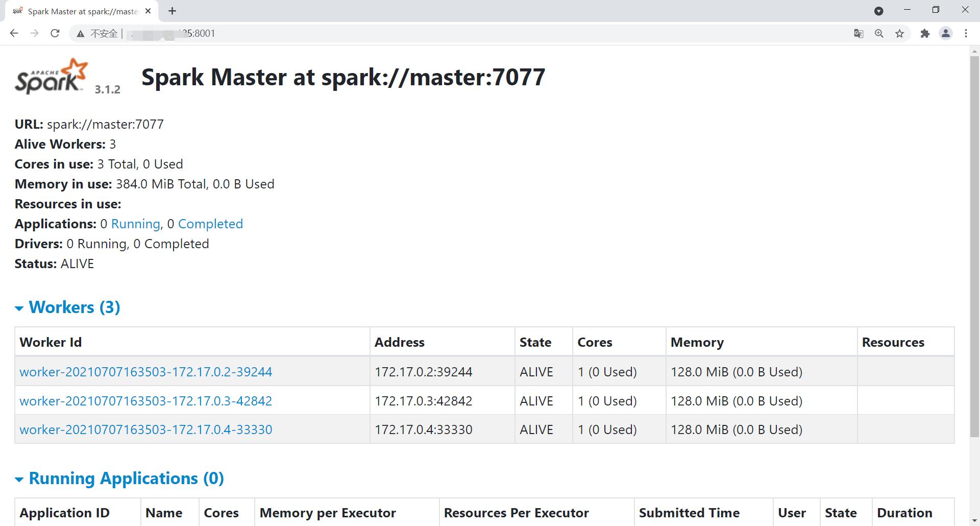Viewport: 980px width, 526px height.
Task: Click the browser back arrow
Action: (14, 33)
